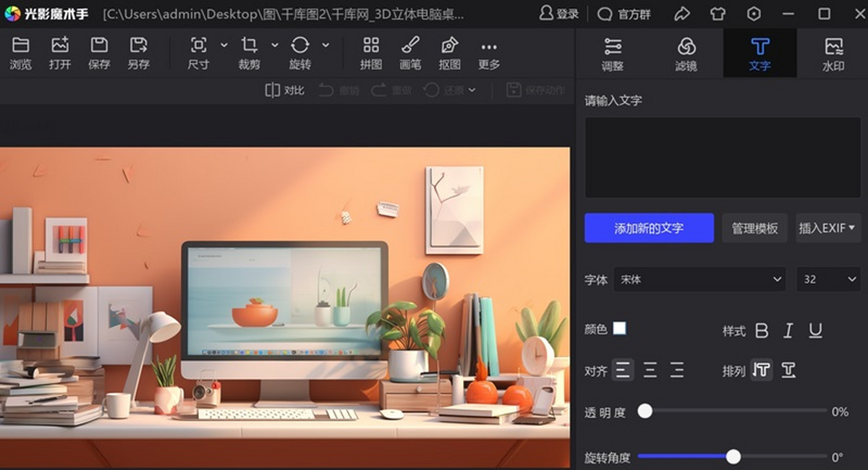The height and width of the screenshot is (470, 868).
Task: Click the white text color swatch
Action: pos(621,330)
